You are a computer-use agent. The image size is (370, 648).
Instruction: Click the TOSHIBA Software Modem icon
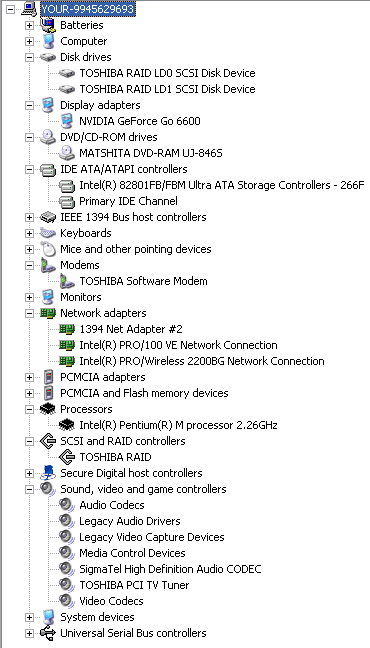(x=67, y=281)
